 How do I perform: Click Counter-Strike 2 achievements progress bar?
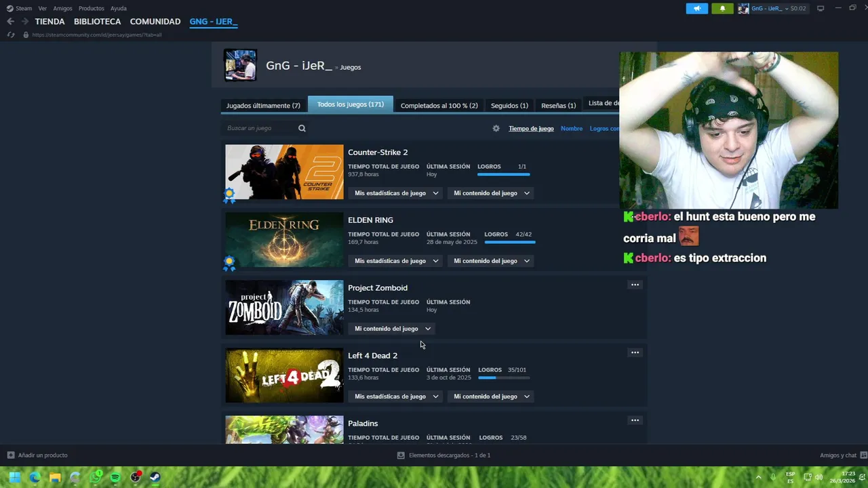(503, 174)
